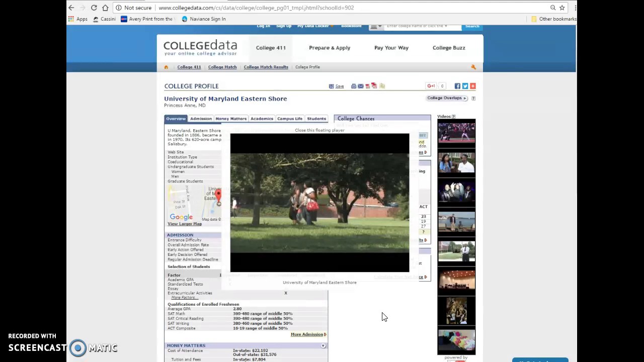Click the Google +1 button
This screenshot has height=362, width=644.
(431, 86)
